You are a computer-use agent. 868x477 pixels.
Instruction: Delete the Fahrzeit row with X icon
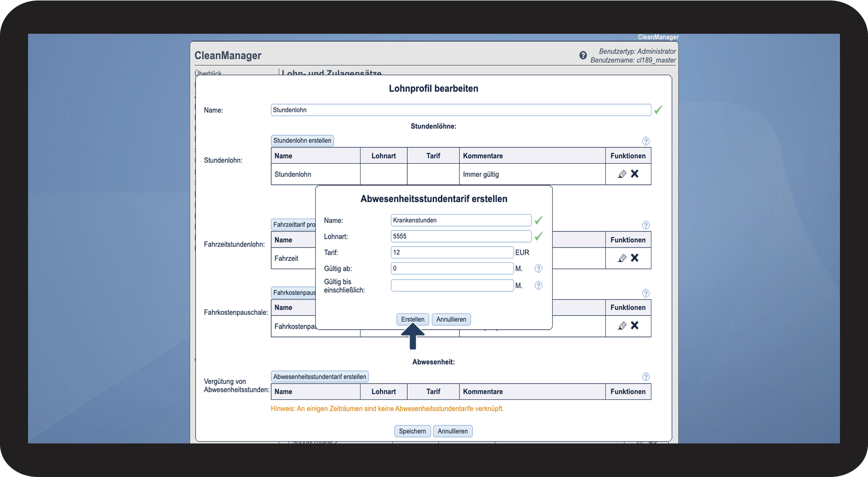635,258
